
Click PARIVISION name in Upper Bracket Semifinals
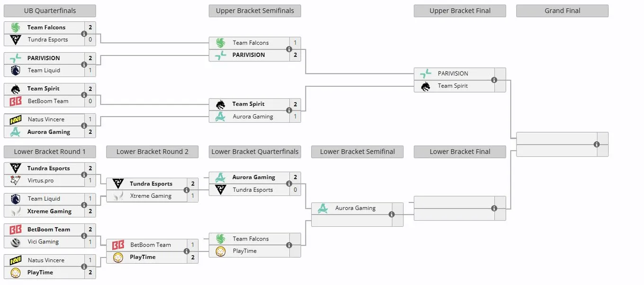click(249, 55)
